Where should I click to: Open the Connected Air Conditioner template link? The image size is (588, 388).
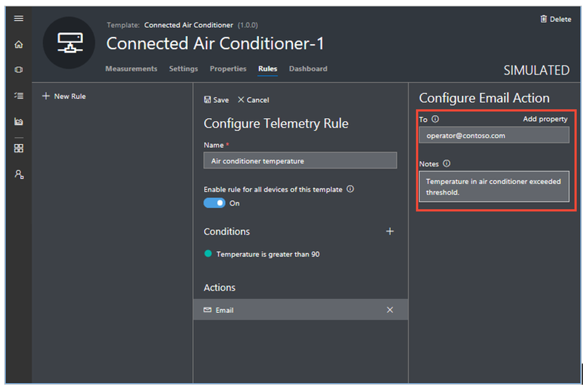click(188, 25)
